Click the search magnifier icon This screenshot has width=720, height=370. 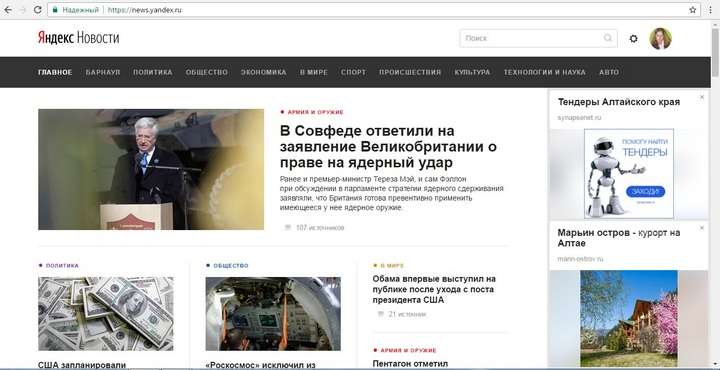click(x=608, y=38)
